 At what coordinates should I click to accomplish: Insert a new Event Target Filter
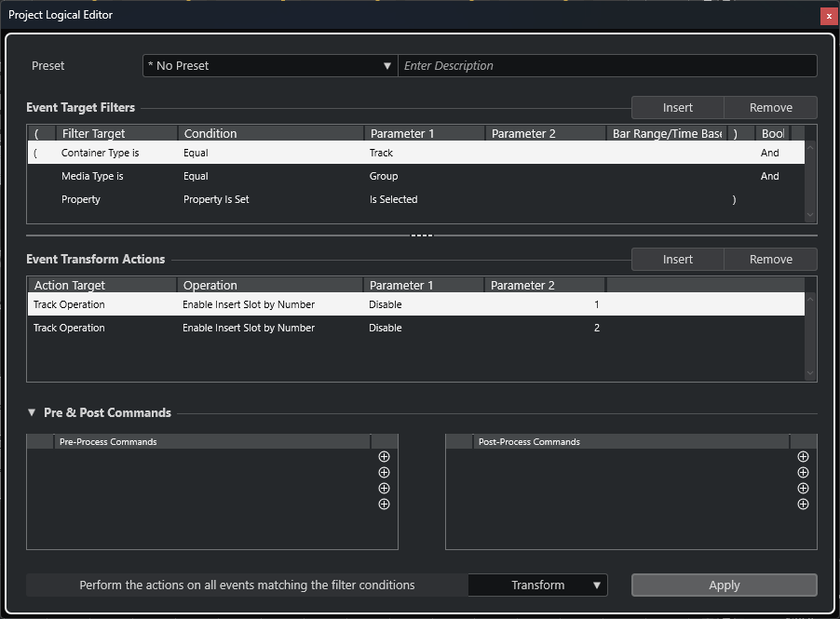(x=677, y=108)
